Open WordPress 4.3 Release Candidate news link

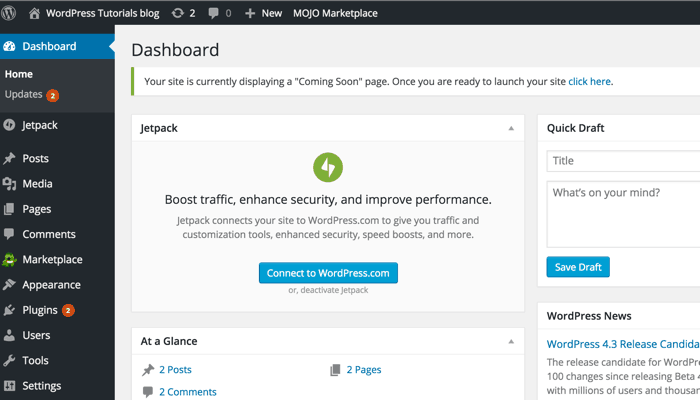tap(623, 344)
